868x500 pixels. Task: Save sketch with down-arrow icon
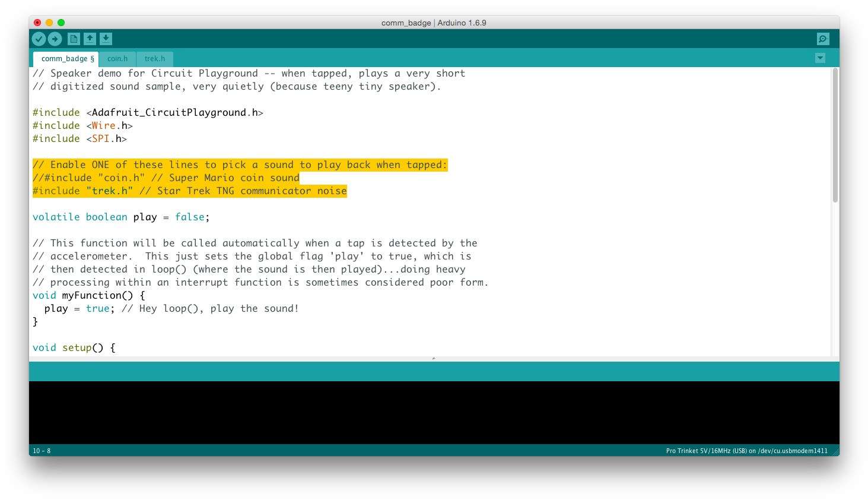point(106,39)
